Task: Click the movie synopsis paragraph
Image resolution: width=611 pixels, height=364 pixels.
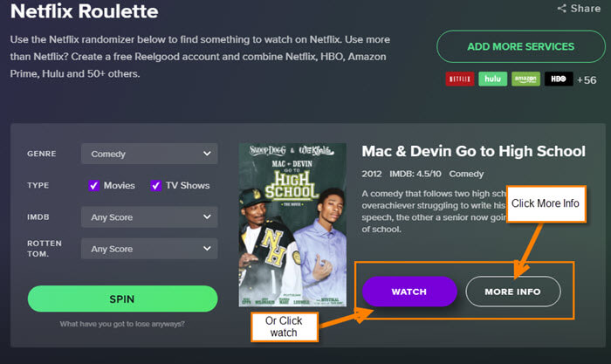Action: (434, 211)
